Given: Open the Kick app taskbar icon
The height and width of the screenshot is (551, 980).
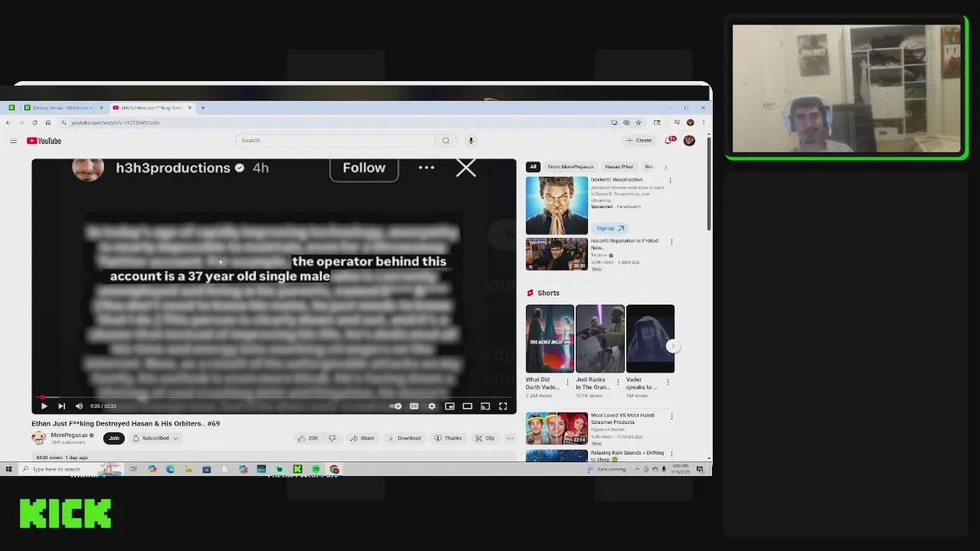Looking at the screenshot, I should (x=297, y=469).
